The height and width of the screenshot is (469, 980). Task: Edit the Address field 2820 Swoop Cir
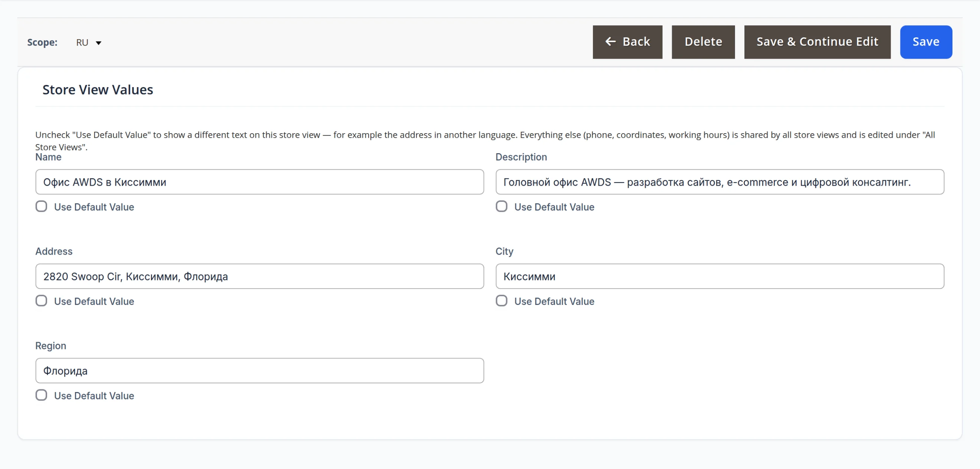tap(259, 276)
